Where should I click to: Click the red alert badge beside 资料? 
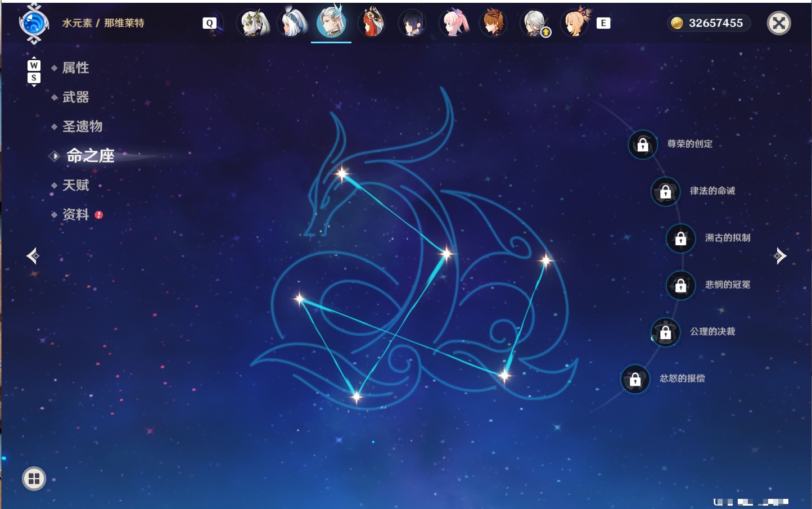(99, 215)
